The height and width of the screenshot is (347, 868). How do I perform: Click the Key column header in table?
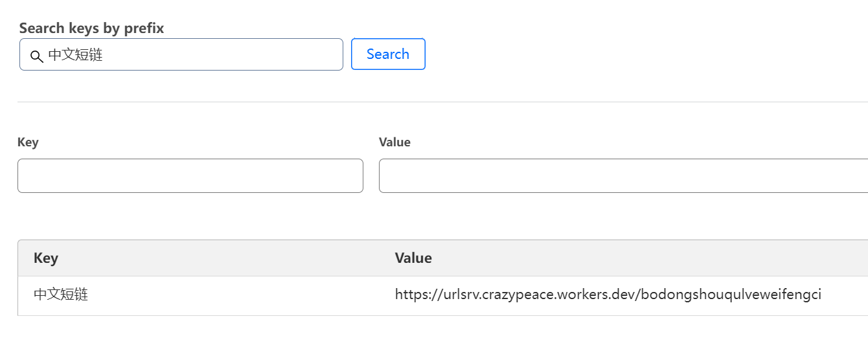coord(46,258)
